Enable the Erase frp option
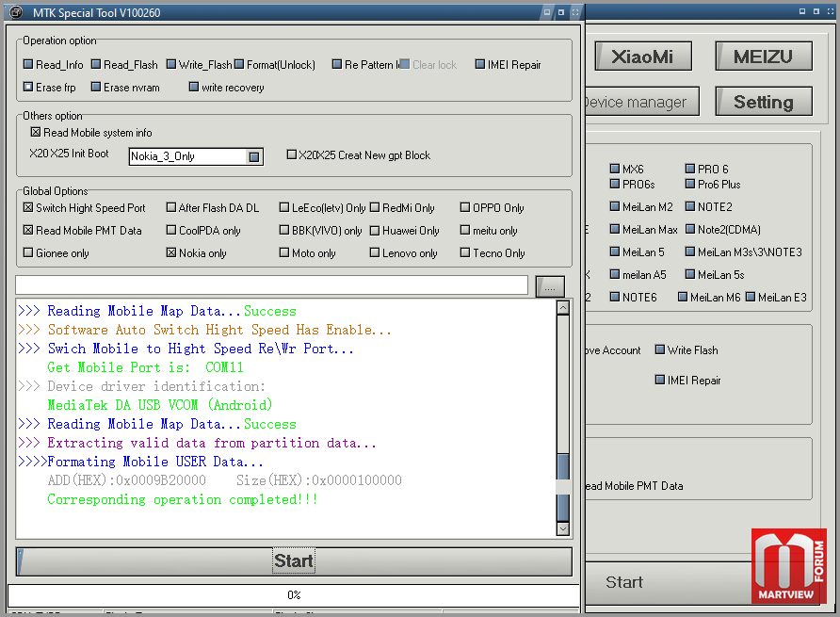The height and width of the screenshot is (617, 840). (x=28, y=88)
